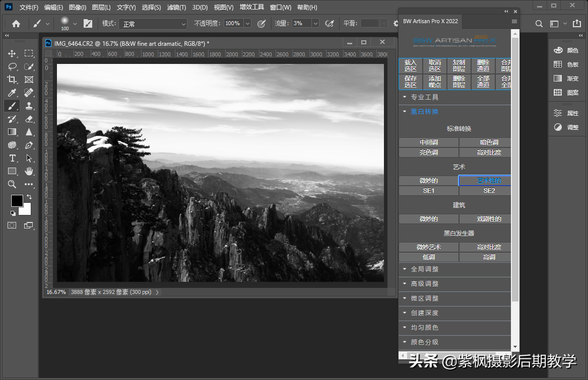Toggle Quick Mask mode icon
588x380 pixels.
(12, 225)
